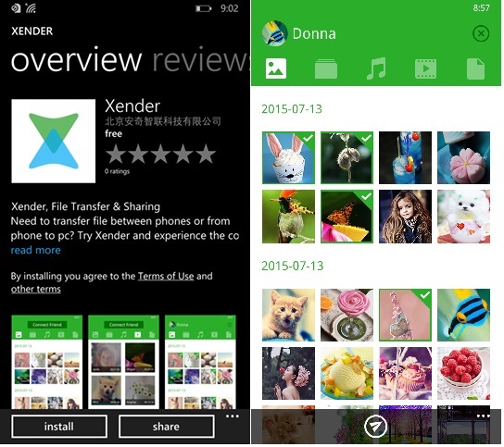Select the yellow ice cream photo
504x447 pixels.
point(346,373)
